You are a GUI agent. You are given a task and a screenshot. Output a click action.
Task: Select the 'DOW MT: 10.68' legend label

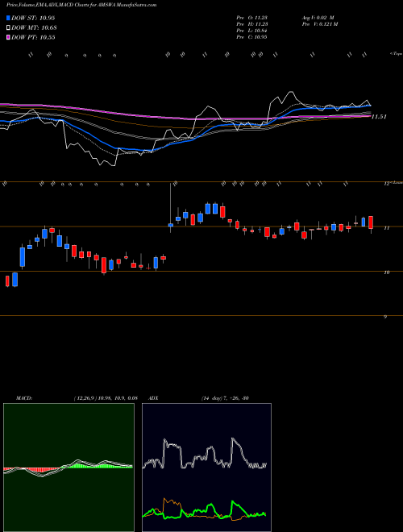coord(34,28)
